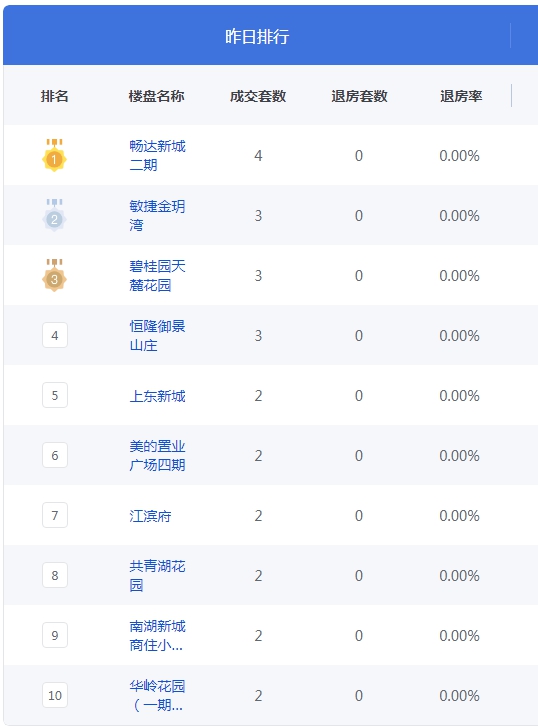538x726 pixels.
Task: Open the 南湖新城商住小... property link
Action: pyautogui.click(x=157, y=635)
